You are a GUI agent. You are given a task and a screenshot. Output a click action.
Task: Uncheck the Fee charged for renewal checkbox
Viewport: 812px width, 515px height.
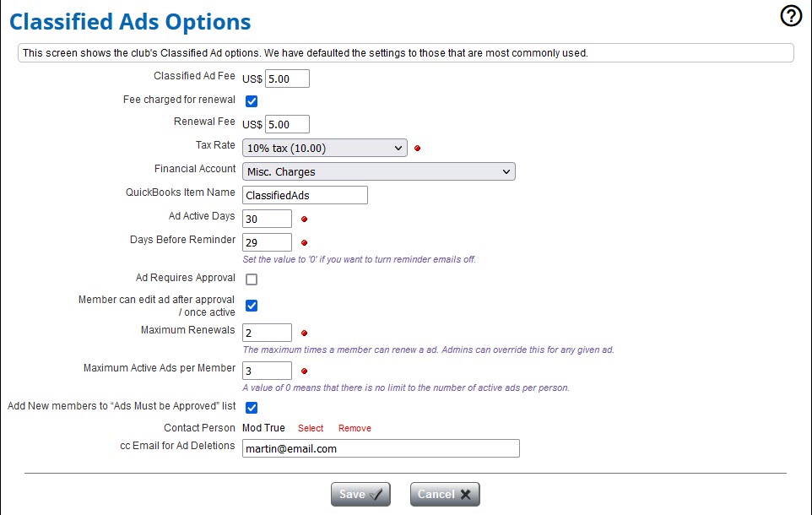pyautogui.click(x=252, y=101)
